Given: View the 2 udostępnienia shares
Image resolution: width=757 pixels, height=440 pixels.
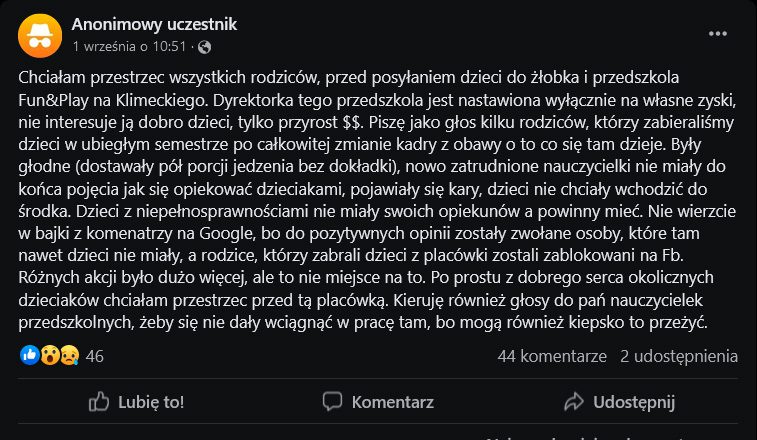Looking at the screenshot, I should pyautogui.click(x=679, y=356).
